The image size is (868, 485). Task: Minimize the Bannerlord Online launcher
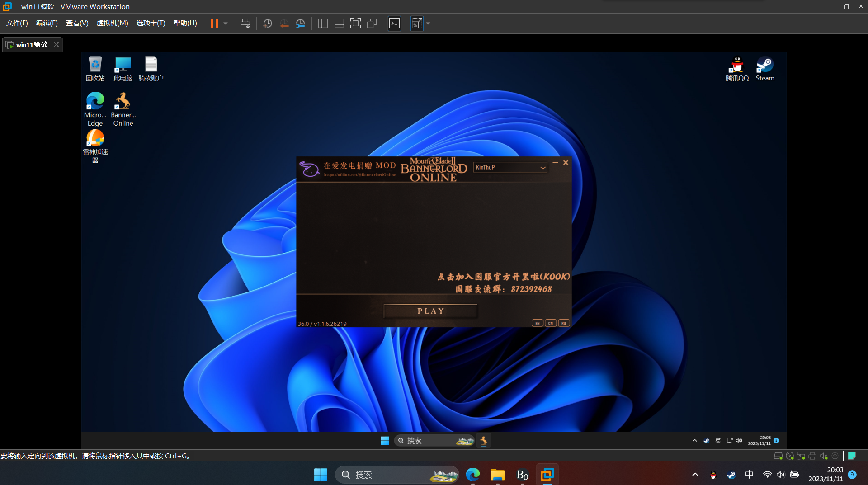coord(555,162)
